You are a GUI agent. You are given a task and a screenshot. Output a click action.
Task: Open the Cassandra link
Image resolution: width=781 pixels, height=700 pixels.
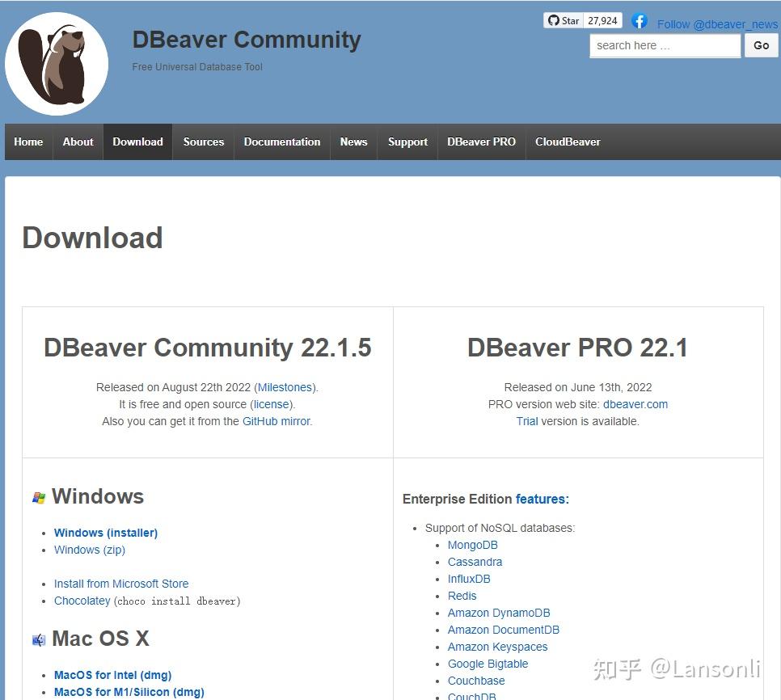click(475, 562)
